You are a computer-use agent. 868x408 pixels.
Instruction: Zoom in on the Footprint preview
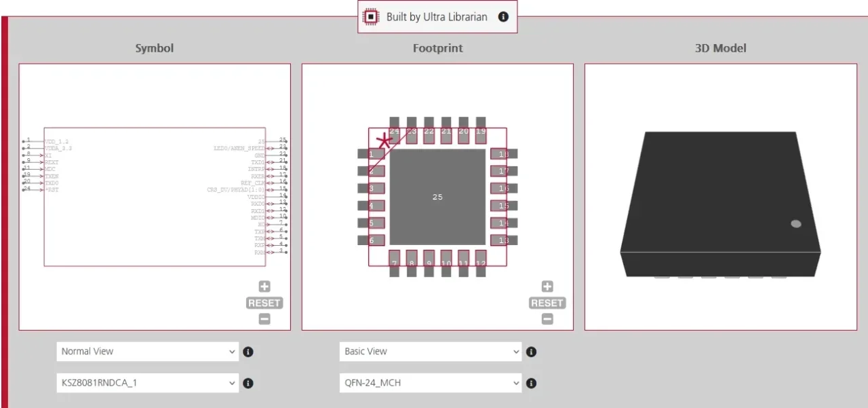coord(547,286)
